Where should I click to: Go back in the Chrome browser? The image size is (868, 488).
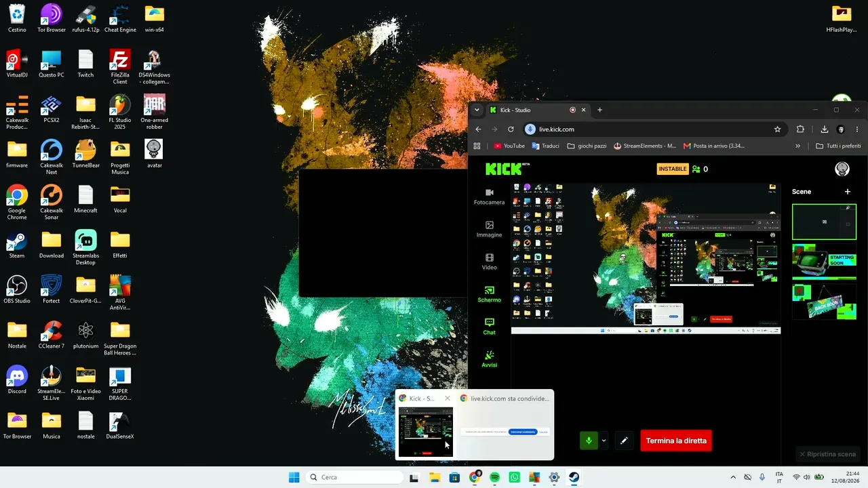click(x=478, y=129)
